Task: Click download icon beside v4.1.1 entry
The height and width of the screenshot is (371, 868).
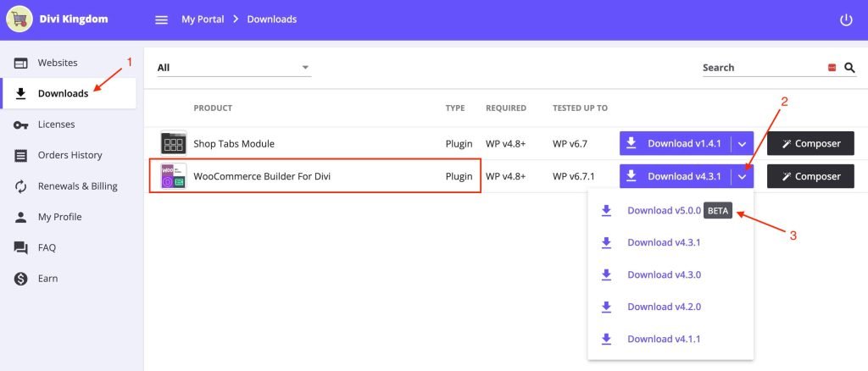Action: point(606,339)
